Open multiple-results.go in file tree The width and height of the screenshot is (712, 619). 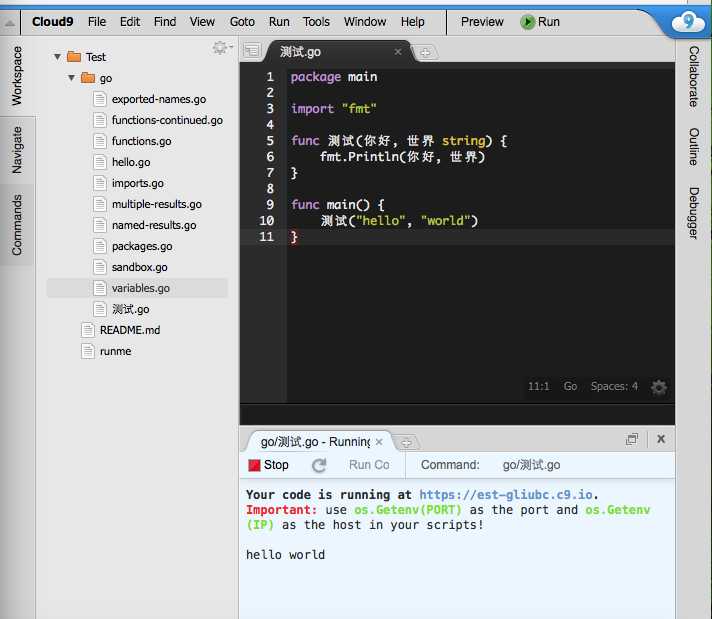[x=157, y=204]
